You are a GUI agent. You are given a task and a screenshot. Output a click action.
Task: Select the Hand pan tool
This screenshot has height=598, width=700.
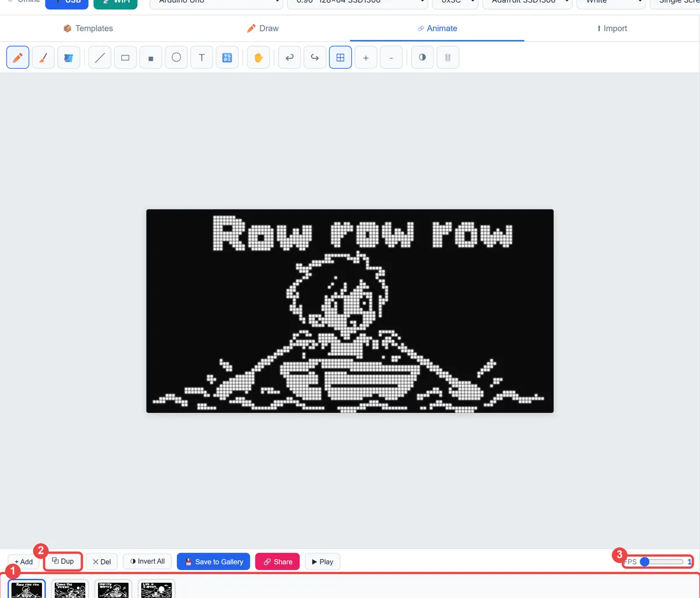[258, 58]
